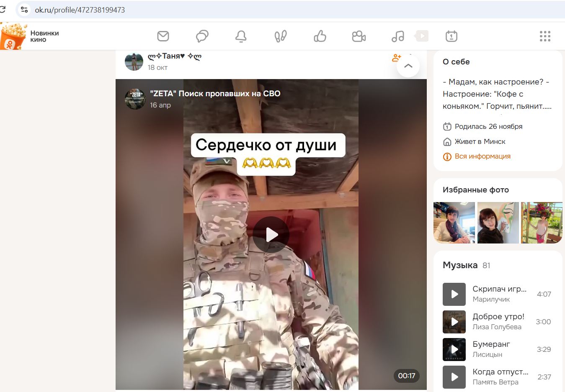The height and width of the screenshot is (392, 565).
Task: Play the track Скрипач by Марилучик
Action: (454, 294)
